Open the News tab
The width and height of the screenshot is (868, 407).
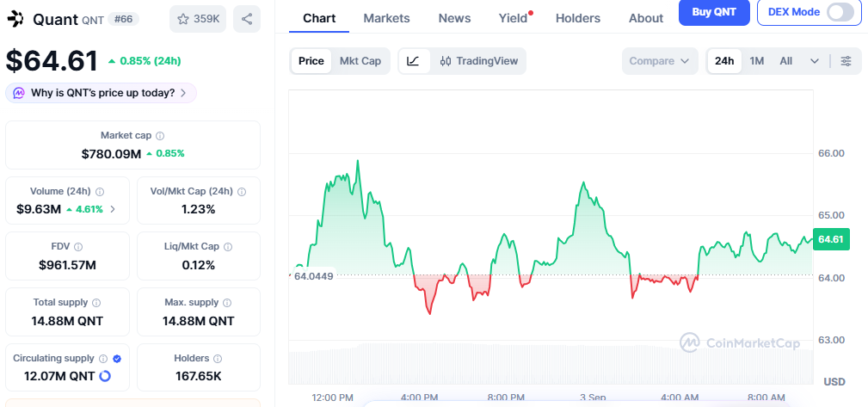tap(454, 18)
